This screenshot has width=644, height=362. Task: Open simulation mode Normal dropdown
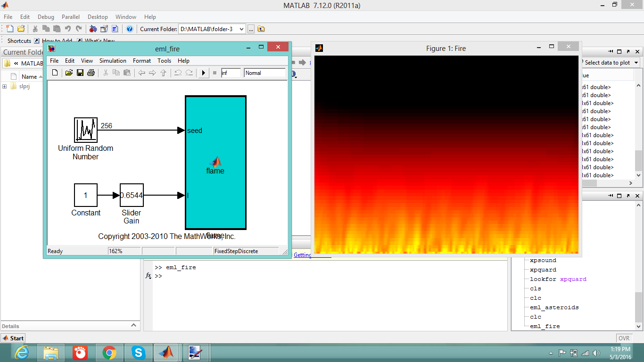[x=265, y=73]
